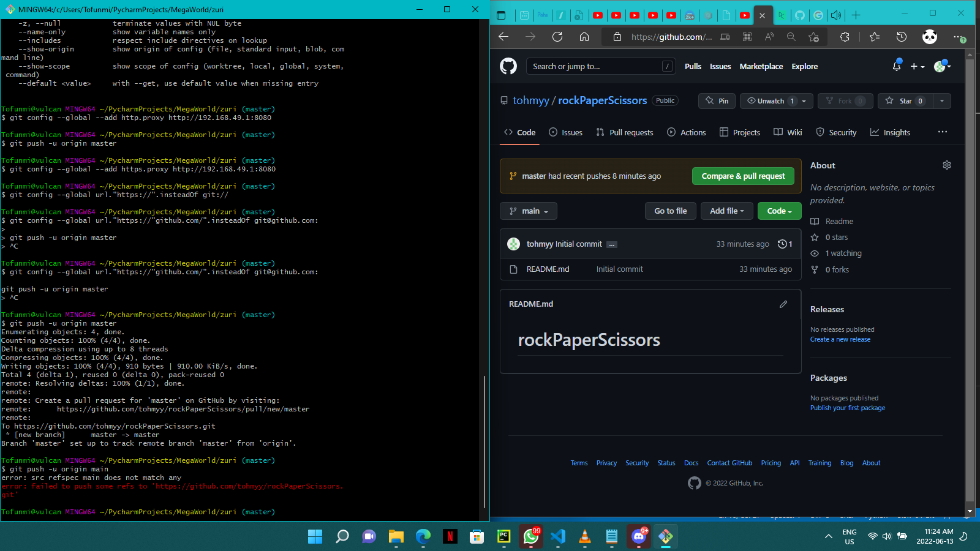Screen dimensions: 980x551
Task: Switch to the Actions tab
Action: tap(687, 132)
